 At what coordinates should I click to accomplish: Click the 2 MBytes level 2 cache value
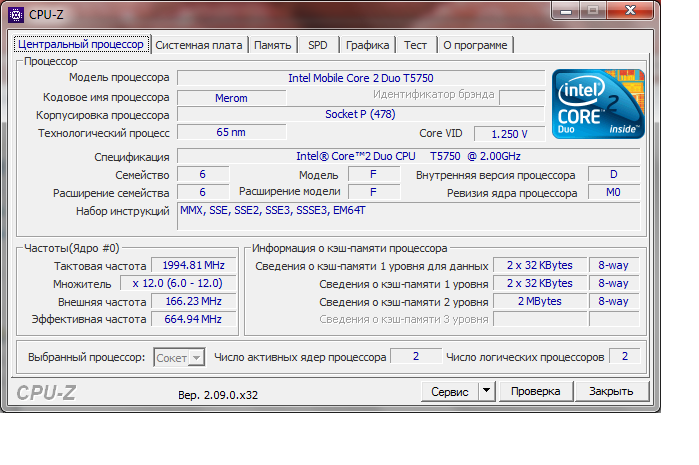pyautogui.click(x=540, y=301)
